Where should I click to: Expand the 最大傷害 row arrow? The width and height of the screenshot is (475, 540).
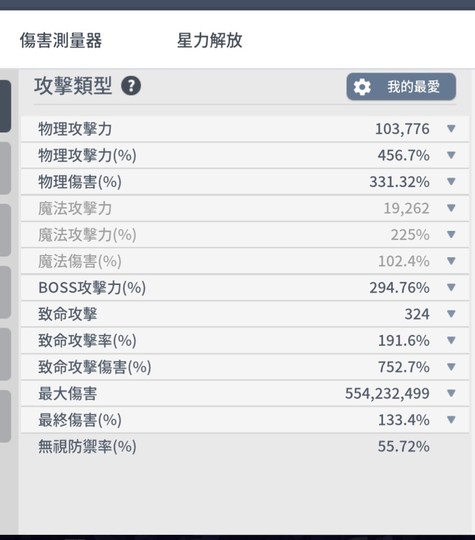[451, 393]
